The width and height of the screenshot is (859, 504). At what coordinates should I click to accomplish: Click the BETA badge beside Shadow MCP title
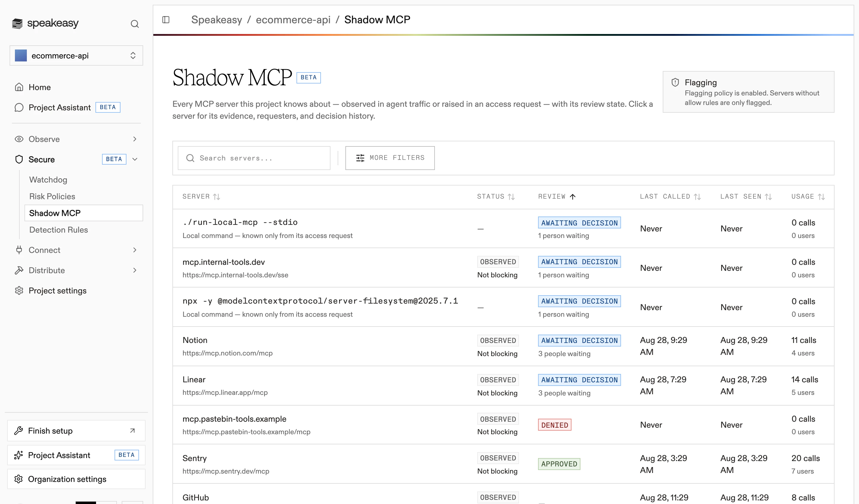coord(308,78)
